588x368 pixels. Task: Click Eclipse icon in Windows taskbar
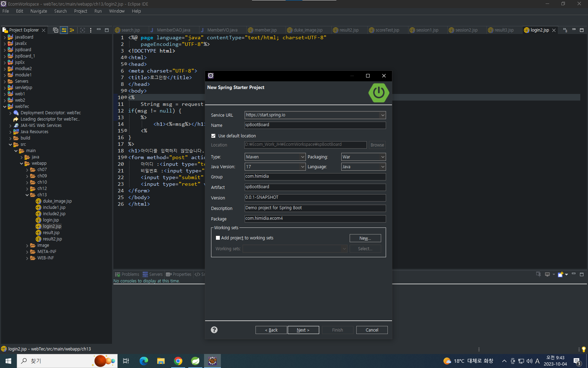212,361
